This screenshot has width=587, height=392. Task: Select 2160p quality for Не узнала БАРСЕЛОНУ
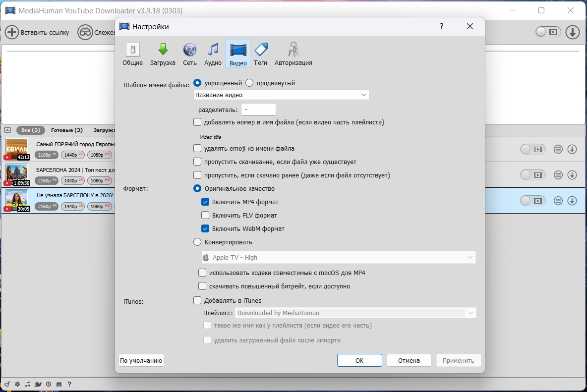(x=47, y=206)
